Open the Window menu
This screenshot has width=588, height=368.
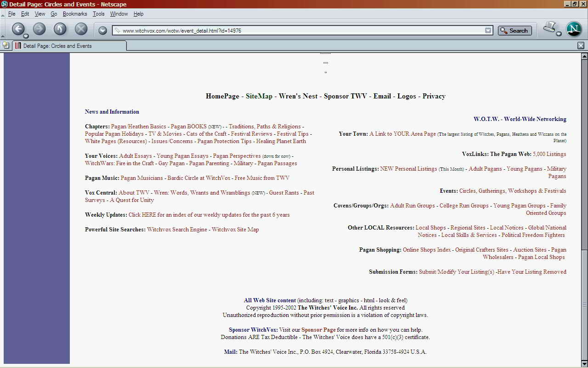(119, 14)
